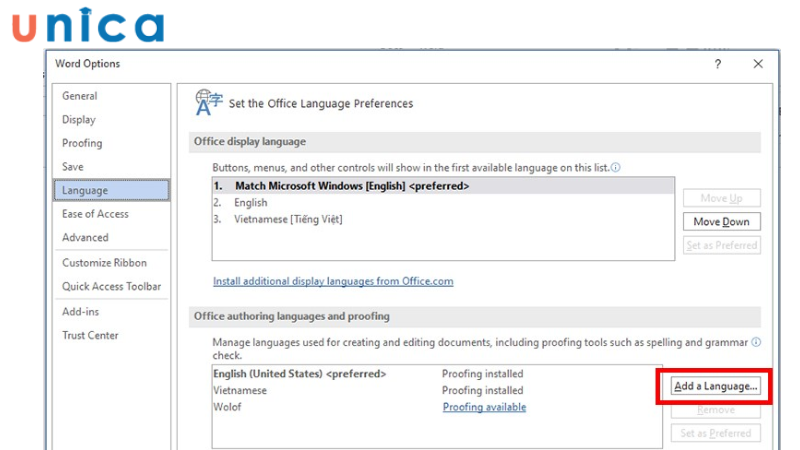Select the Language category

[x=111, y=190]
